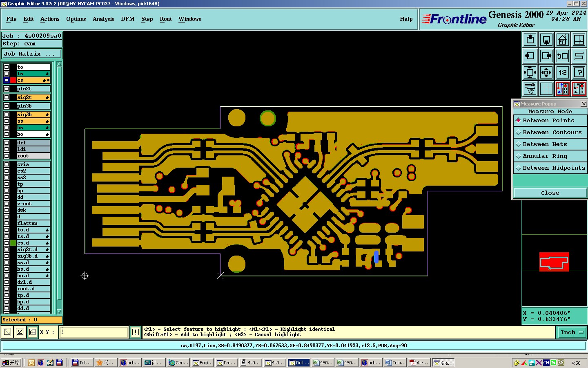Open the File menu
Viewport: 588px width, 368px height.
coord(11,19)
